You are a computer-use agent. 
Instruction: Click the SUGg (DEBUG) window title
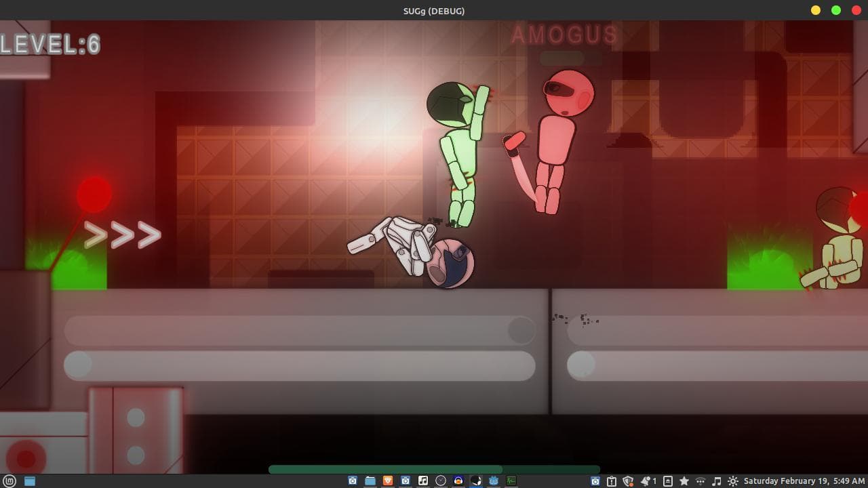pos(434,11)
